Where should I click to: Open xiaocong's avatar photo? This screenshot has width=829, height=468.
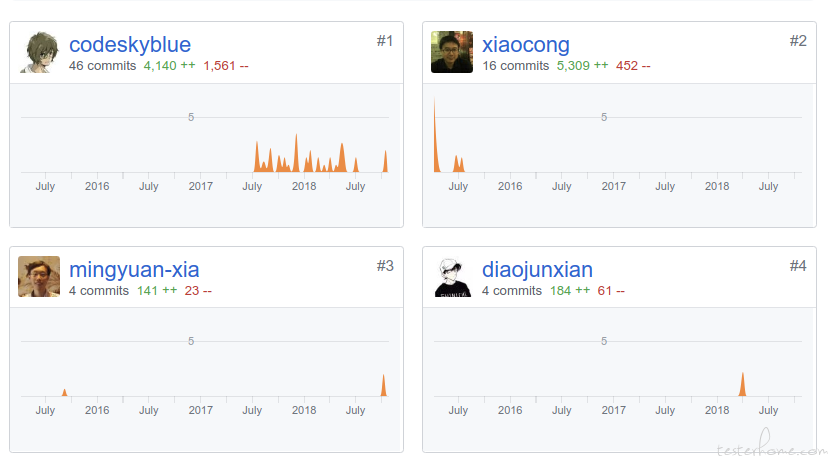pyautogui.click(x=452, y=52)
